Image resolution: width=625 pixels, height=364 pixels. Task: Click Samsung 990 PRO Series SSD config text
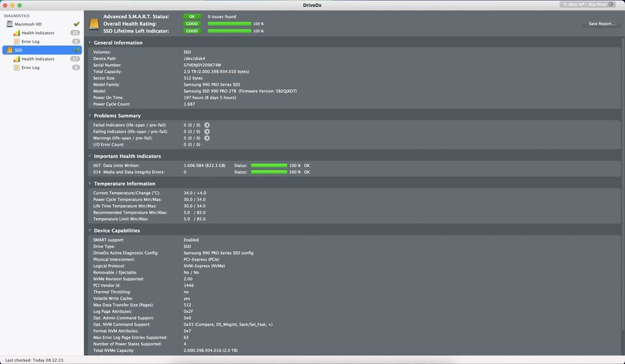pos(218,253)
